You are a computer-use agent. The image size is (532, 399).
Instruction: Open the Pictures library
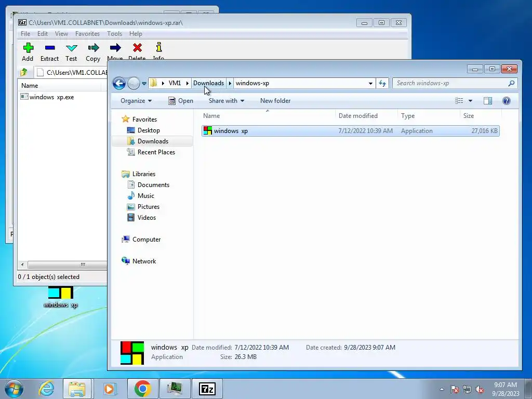click(143, 207)
